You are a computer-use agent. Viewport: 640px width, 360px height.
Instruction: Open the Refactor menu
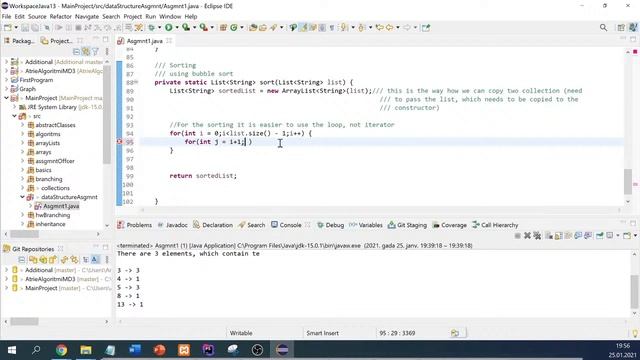(60, 17)
